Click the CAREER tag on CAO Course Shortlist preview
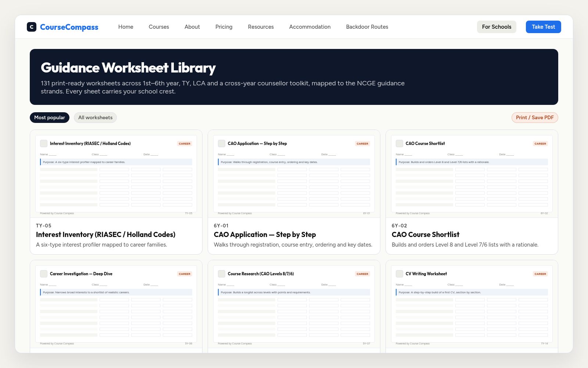This screenshot has height=368, width=588. [x=540, y=144]
